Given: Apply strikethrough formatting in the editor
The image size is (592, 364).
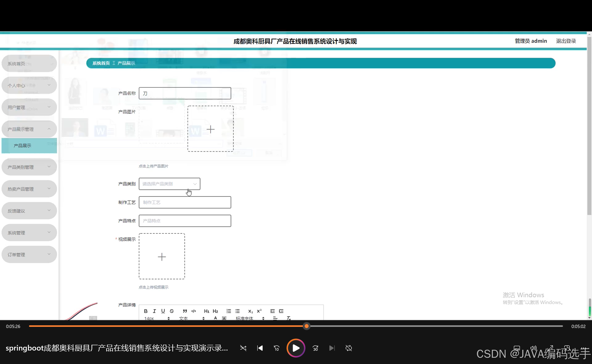Looking at the screenshot, I should pos(172,311).
